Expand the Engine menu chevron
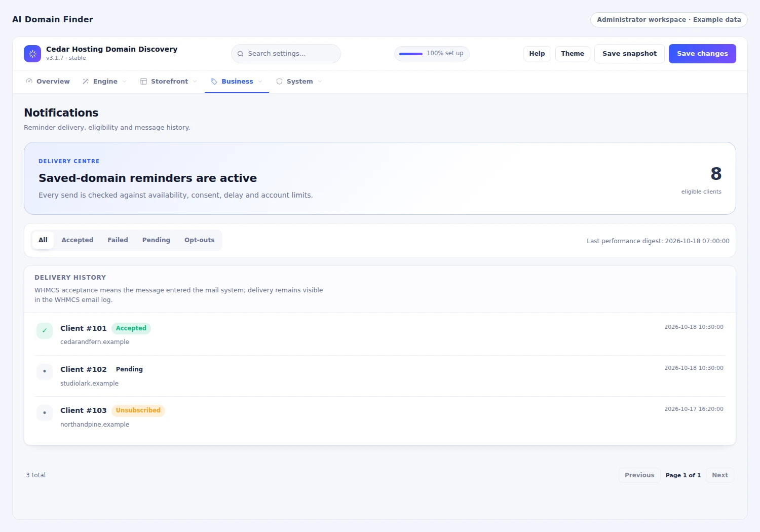760x532 pixels. tap(125, 82)
